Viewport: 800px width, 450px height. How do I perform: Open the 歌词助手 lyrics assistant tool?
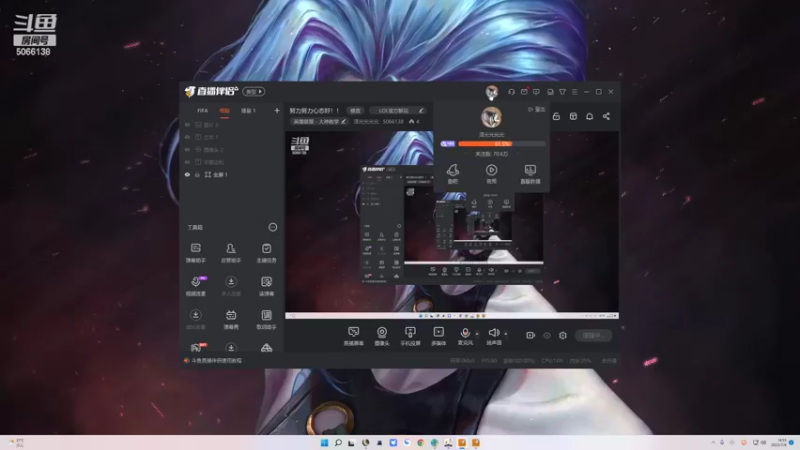(266, 319)
